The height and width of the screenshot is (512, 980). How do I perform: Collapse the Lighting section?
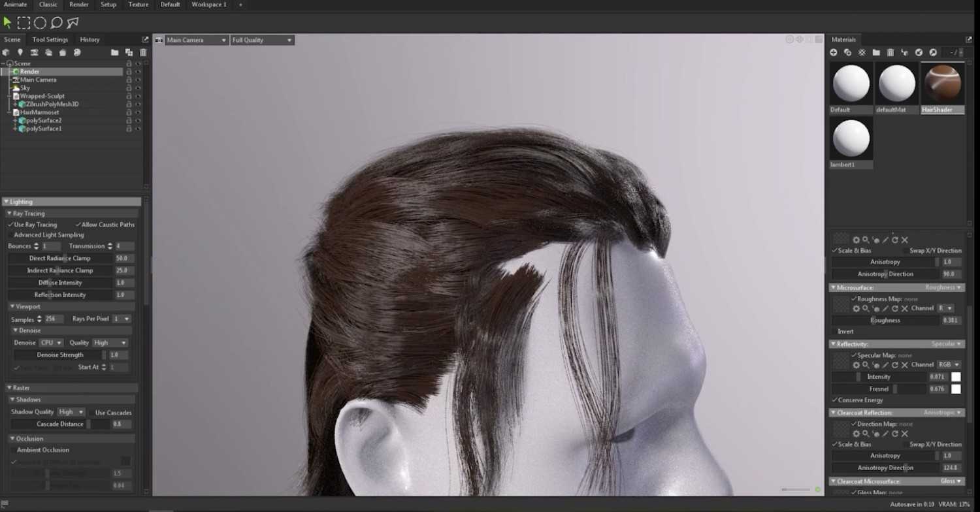point(6,202)
